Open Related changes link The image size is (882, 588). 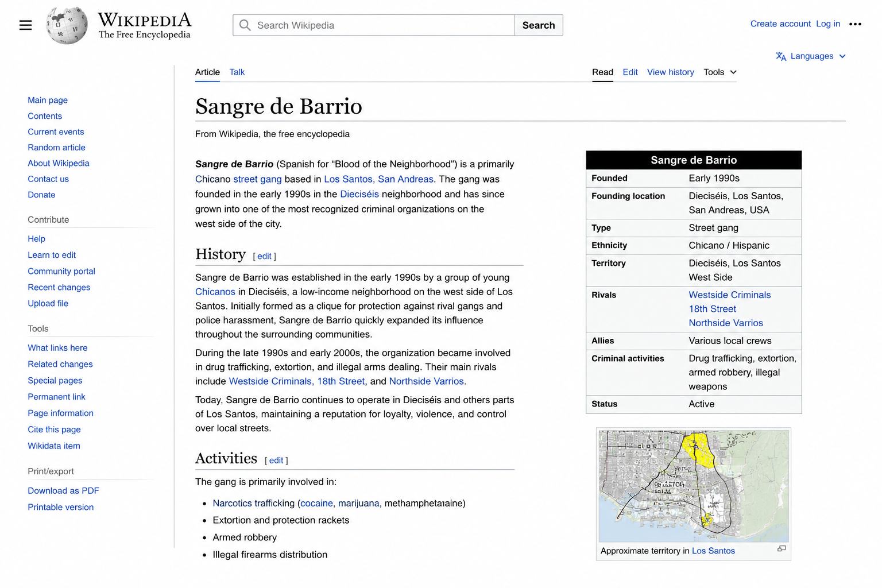point(60,364)
